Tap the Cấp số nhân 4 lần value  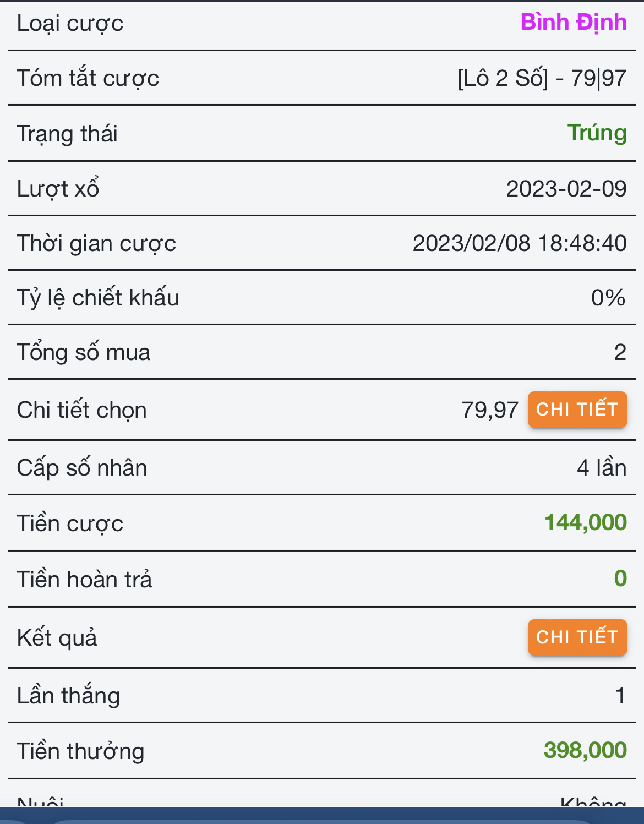click(x=602, y=468)
